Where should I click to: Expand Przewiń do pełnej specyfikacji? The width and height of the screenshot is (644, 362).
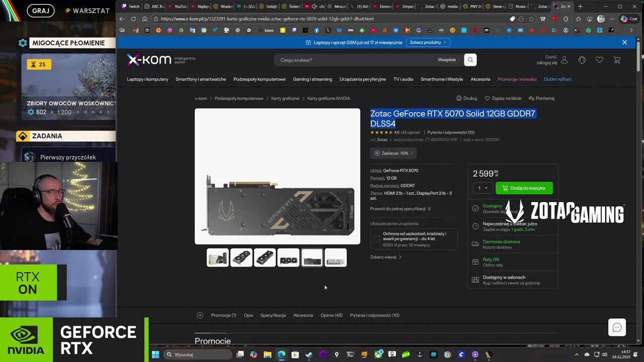400,209
